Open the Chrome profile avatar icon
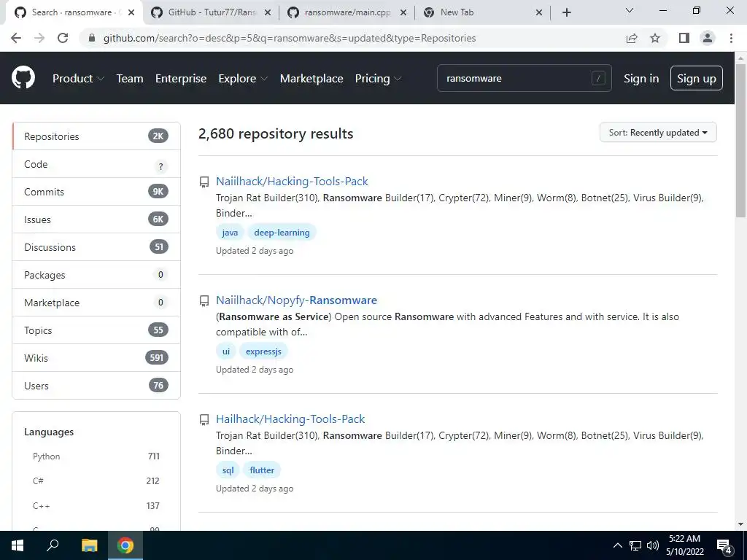The height and width of the screenshot is (560, 747). (708, 38)
